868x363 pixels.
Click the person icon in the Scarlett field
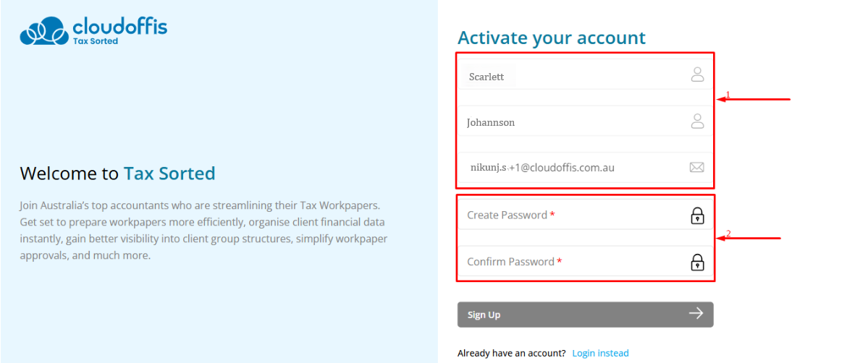(x=697, y=74)
